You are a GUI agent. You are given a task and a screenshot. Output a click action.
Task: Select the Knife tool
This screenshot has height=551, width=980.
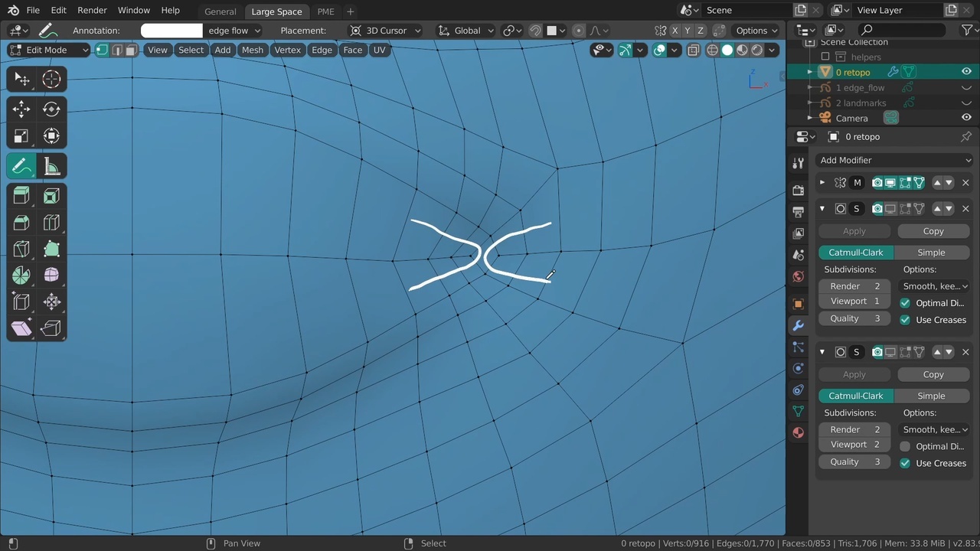pos(21,249)
